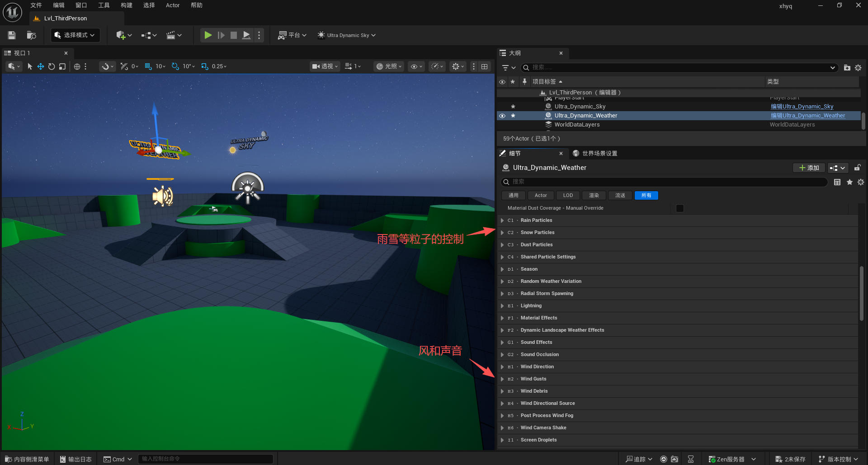The height and width of the screenshot is (465, 868).
Task: Click the viewport layout grid icon
Action: tap(485, 66)
